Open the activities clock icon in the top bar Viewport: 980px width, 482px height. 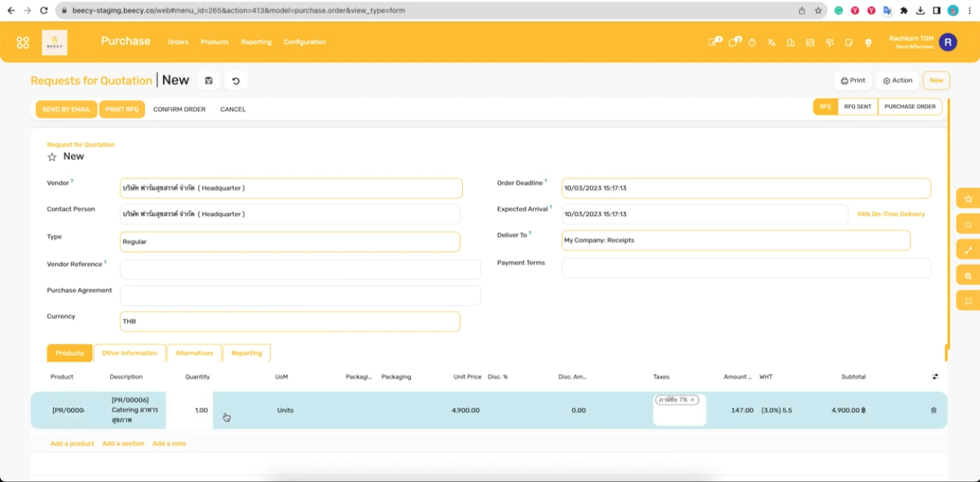(x=752, y=42)
